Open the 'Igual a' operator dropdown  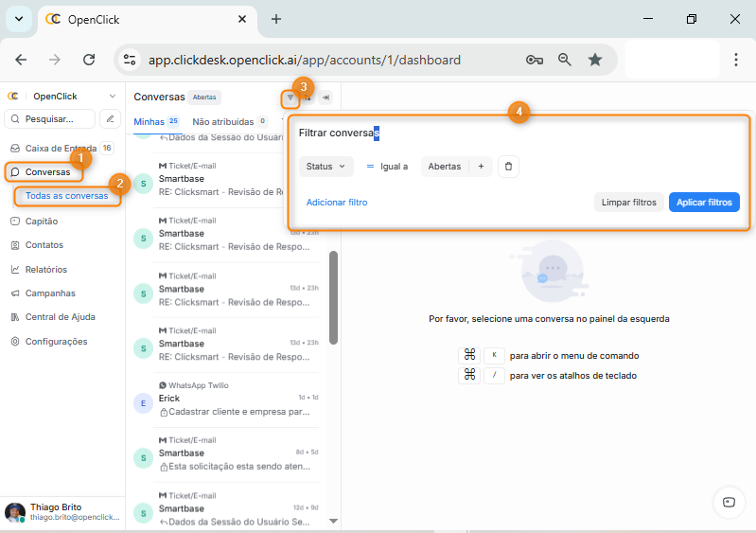pyautogui.click(x=387, y=167)
